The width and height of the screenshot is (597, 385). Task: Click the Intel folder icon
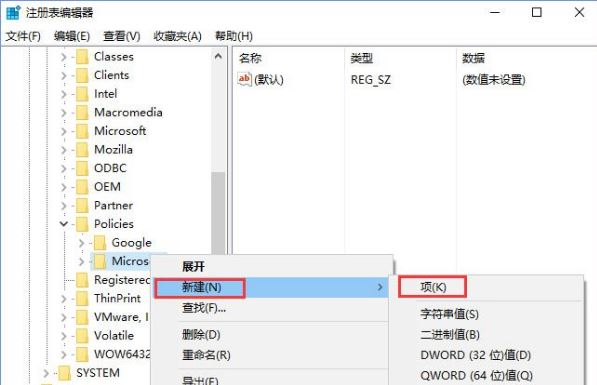coord(82,94)
